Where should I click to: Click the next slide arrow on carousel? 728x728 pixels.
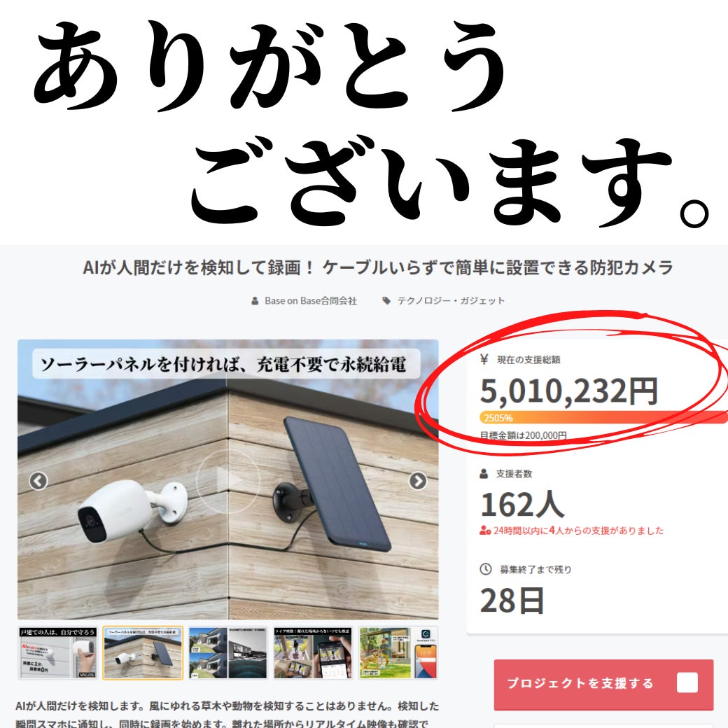pyautogui.click(x=417, y=480)
